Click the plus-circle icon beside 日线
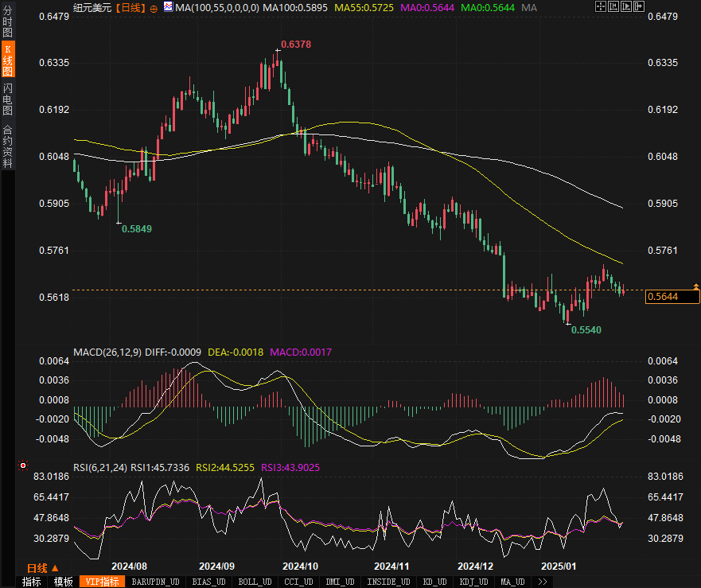 pos(154,8)
